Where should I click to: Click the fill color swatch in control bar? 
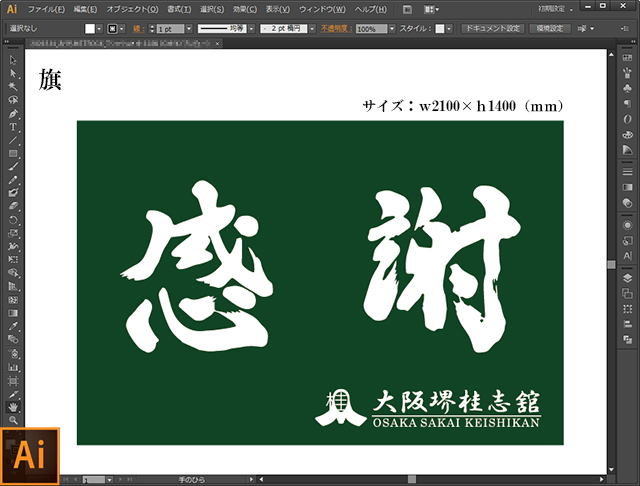[x=90, y=29]
